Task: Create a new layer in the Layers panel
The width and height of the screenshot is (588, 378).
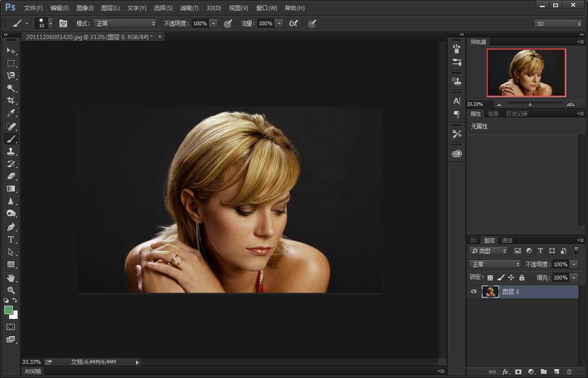Action: point(556,371)
